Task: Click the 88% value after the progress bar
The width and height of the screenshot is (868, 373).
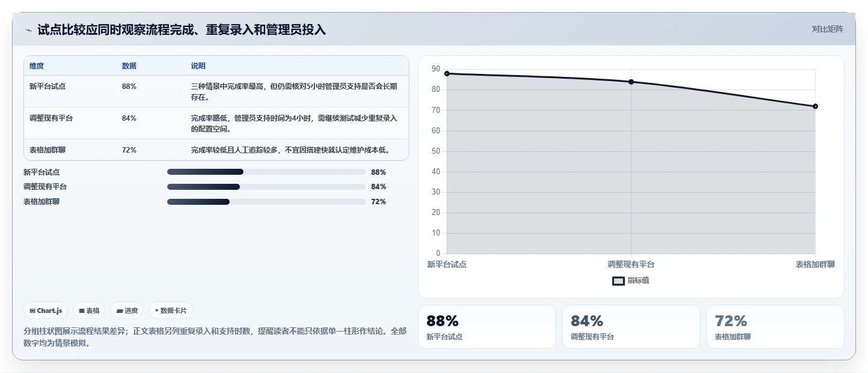Action: tap(379, 172)
